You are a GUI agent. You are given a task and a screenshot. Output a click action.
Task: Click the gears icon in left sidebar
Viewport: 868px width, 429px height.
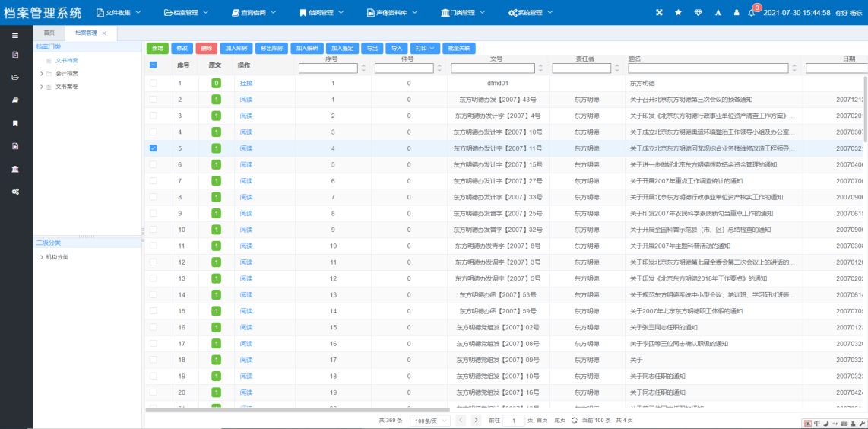(x=15, y=191)
